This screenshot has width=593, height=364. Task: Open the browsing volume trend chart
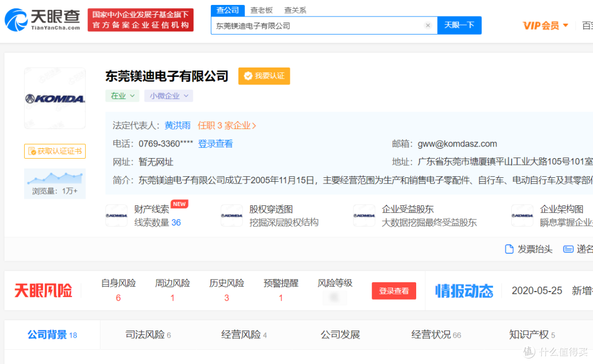click(x=55, y=177)
